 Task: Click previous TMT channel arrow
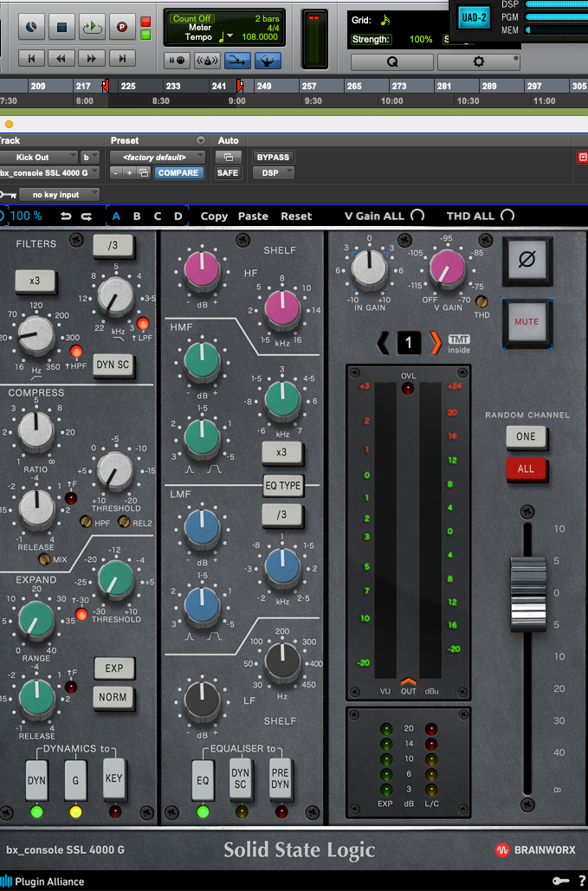tap(384, 343)
